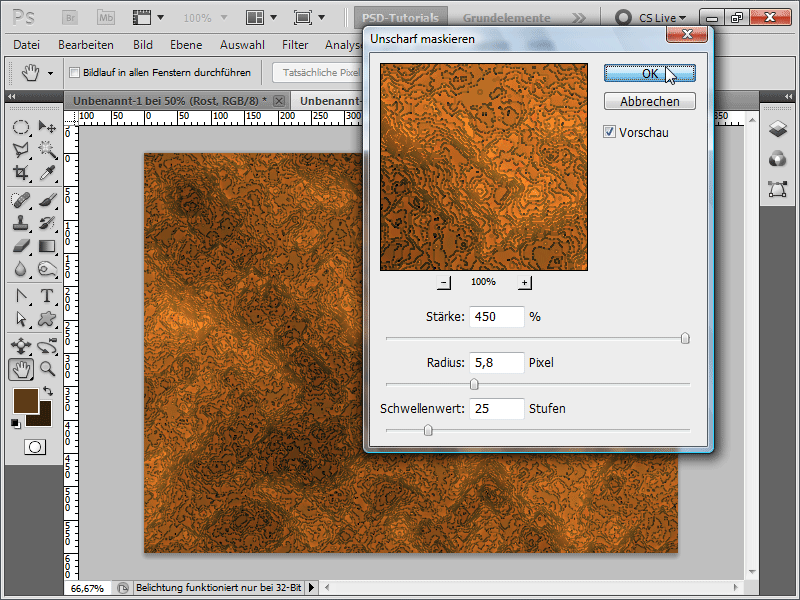Image resolution: width=800 pixels, height=600 pixels.
Task: Select the PSD-Tutorials workspace
Action: (401, 18)
